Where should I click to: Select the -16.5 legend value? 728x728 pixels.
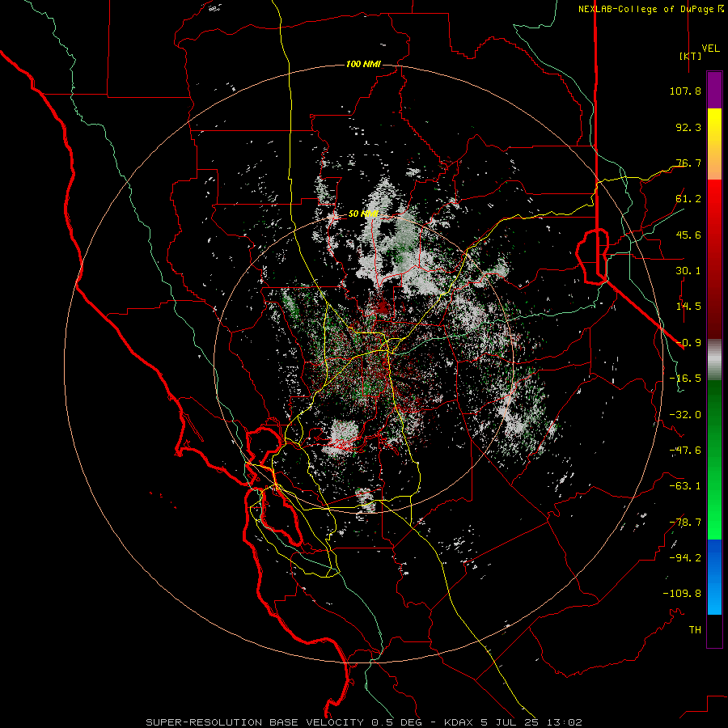(685, 379)
